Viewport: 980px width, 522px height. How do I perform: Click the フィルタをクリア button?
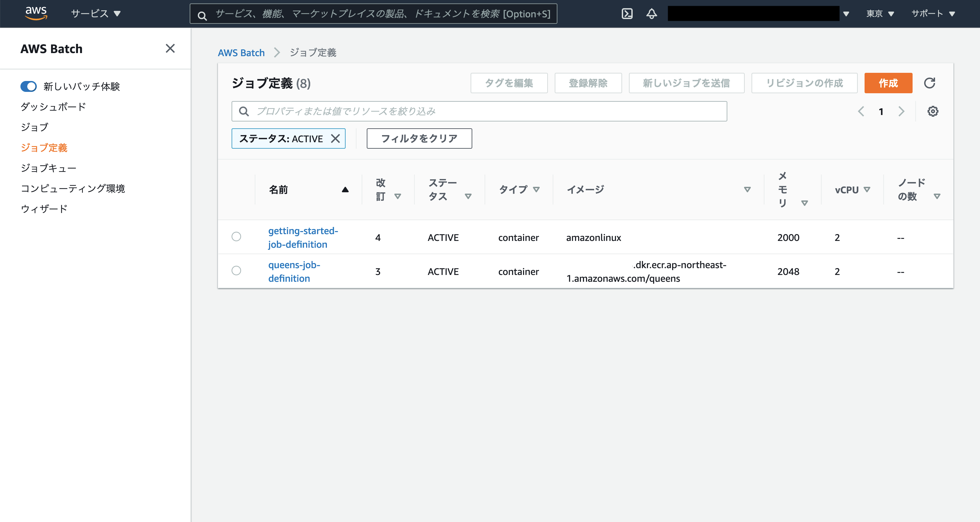(x=419, y=138)
